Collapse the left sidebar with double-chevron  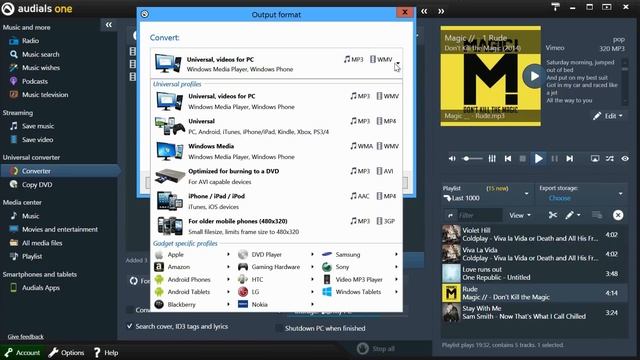[x=109, y=25]
